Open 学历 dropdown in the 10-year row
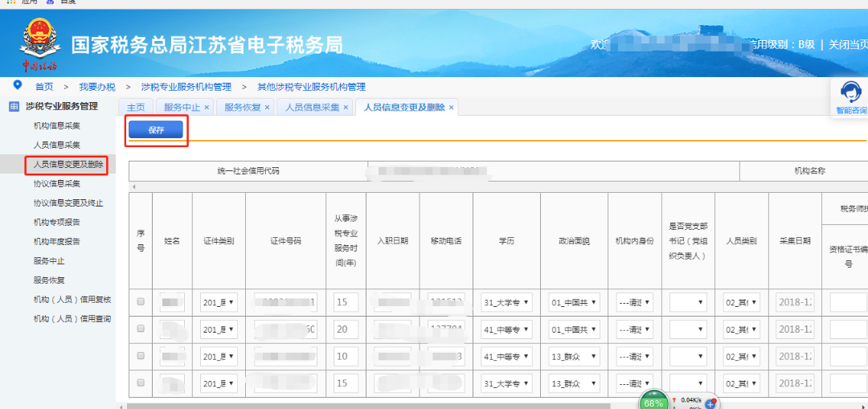Viewport: 868px width, 409px height. click(x=506, y=357)
